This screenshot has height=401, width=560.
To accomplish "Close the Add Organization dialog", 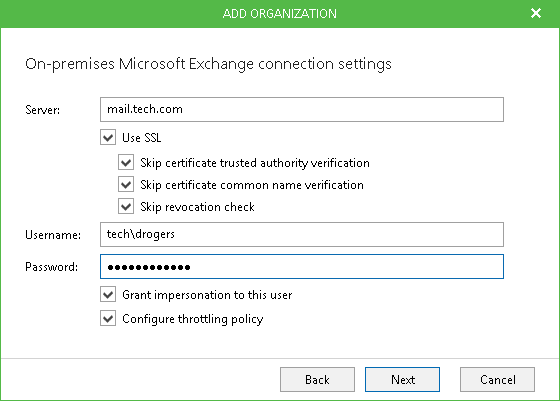I will pos(536,13).
